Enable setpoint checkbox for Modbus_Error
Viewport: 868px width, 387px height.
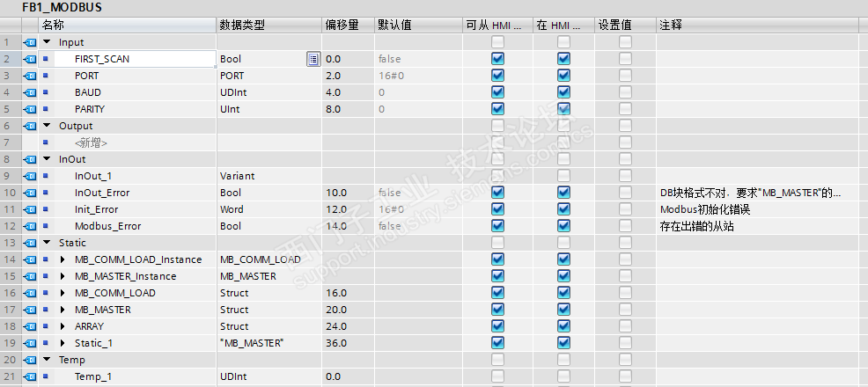click(625, 225)
